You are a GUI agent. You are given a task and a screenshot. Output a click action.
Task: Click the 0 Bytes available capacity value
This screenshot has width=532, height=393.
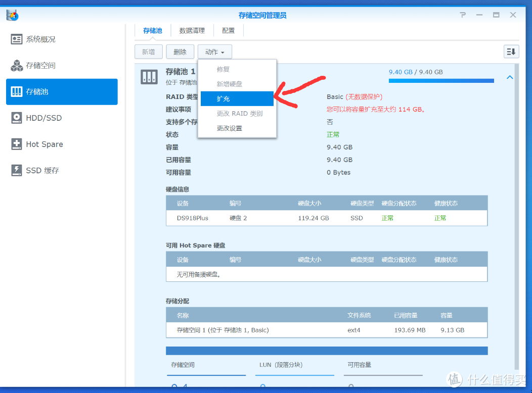[339, 172]
